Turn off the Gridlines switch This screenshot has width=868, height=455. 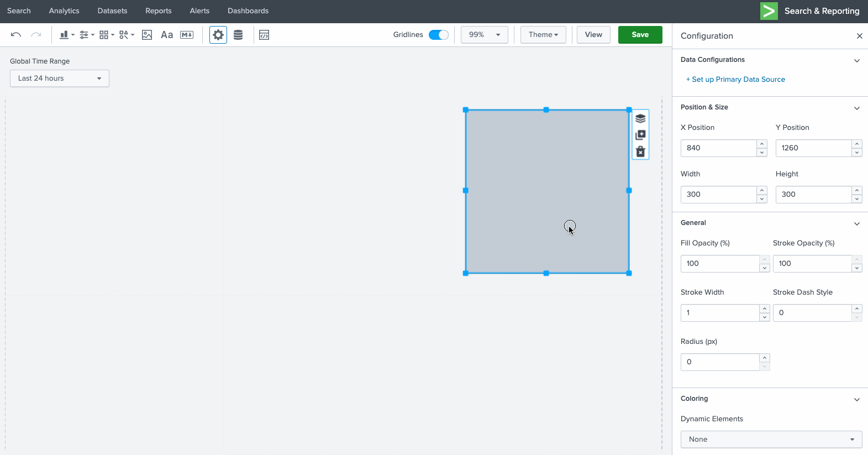click(x=439, y=35)
